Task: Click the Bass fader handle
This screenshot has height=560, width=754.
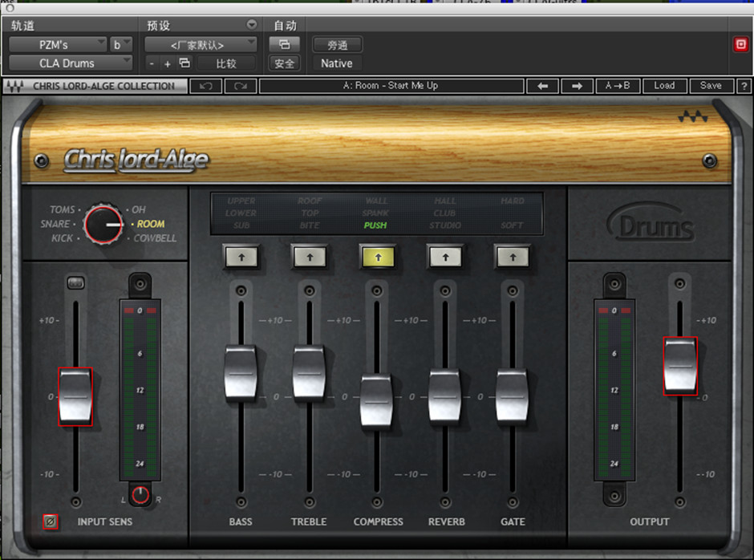Action: click(x=241, y=373)
